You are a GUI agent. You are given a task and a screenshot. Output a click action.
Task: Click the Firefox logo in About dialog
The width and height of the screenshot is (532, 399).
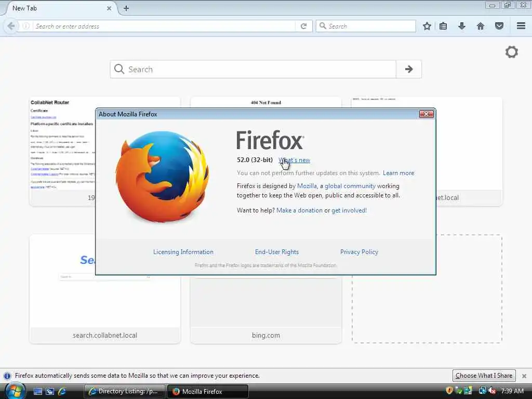coord(163,176)
